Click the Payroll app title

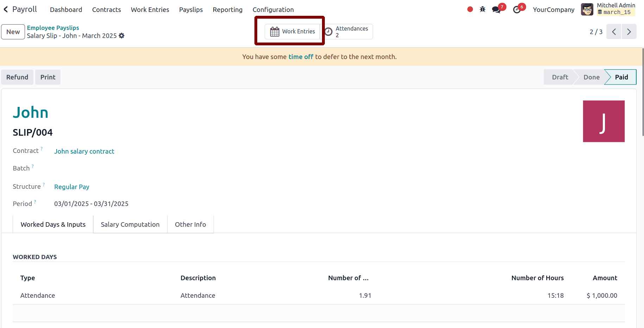pos(25,9)
